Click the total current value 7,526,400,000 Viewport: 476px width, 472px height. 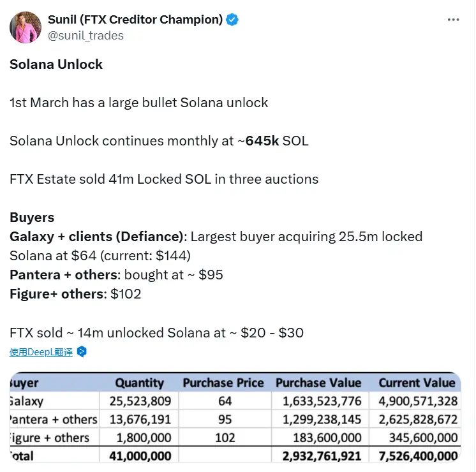[x=417, y=456]
